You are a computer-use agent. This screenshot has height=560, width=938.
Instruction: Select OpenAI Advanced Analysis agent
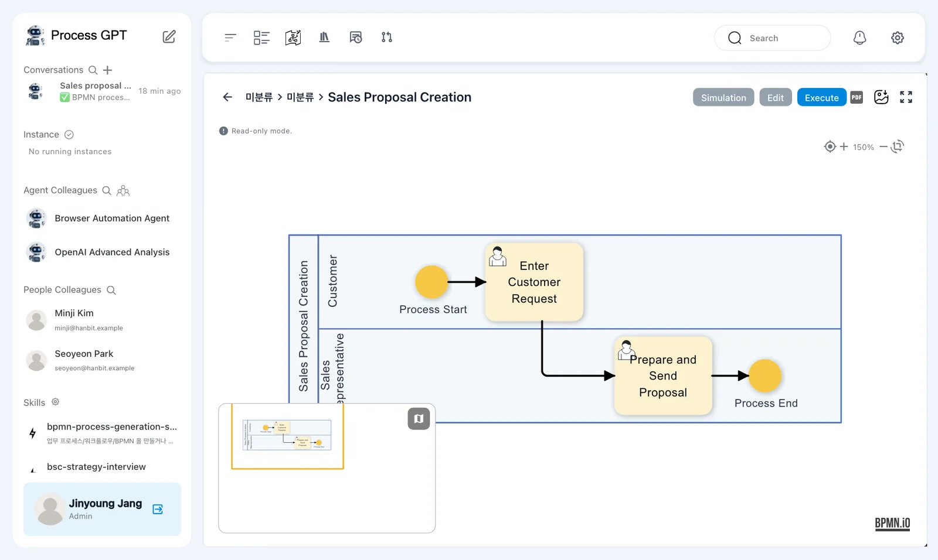point(103,252)
